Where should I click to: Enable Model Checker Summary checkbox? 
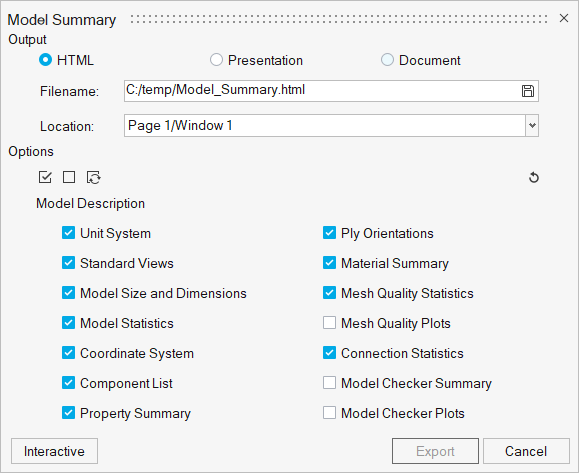tap(329, 383)
